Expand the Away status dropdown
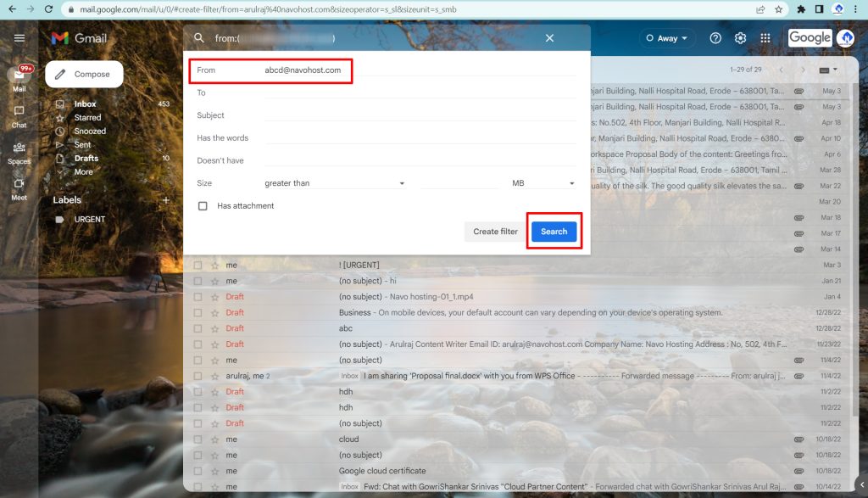Screen dimensions: 868x498 [667, 38]
